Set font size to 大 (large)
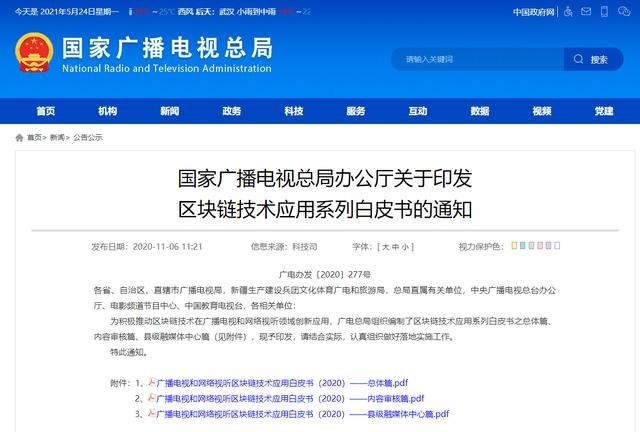 pos(385,246)
